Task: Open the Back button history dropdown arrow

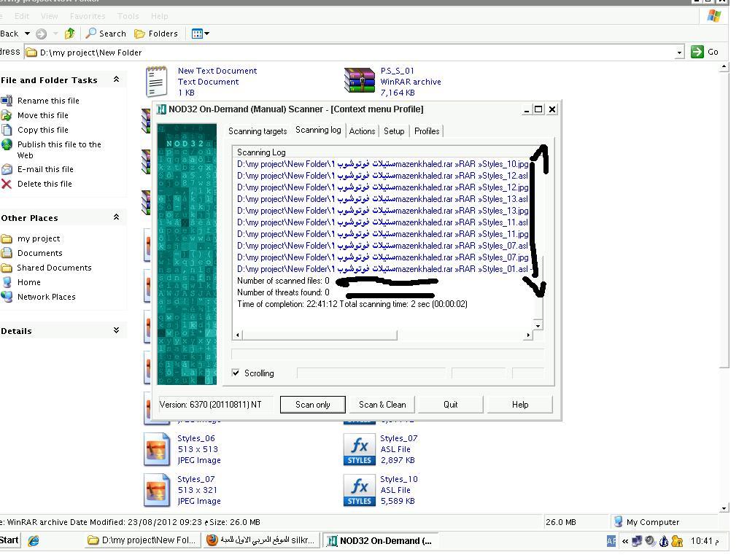Action: pyautogui.click(x=27, y=34)
